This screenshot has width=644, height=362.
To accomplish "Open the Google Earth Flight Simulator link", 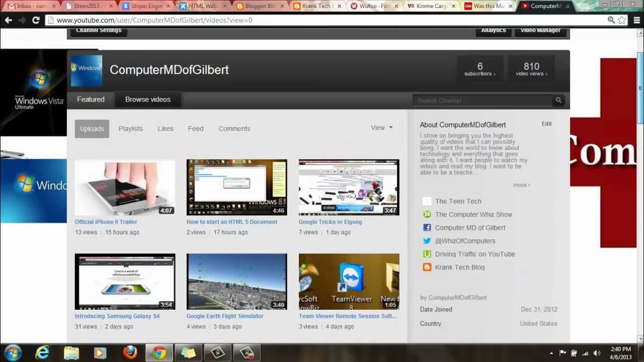I will 225,316.
